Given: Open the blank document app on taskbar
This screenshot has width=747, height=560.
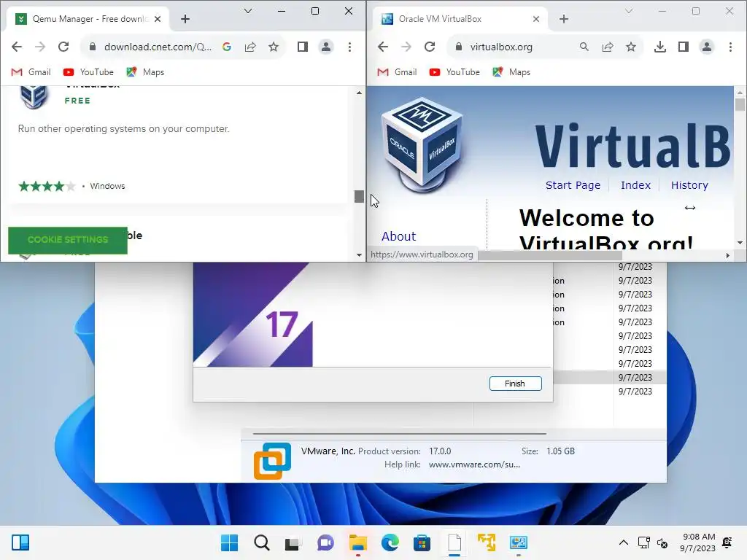Looking at the screenshot, I should point(454,542).
